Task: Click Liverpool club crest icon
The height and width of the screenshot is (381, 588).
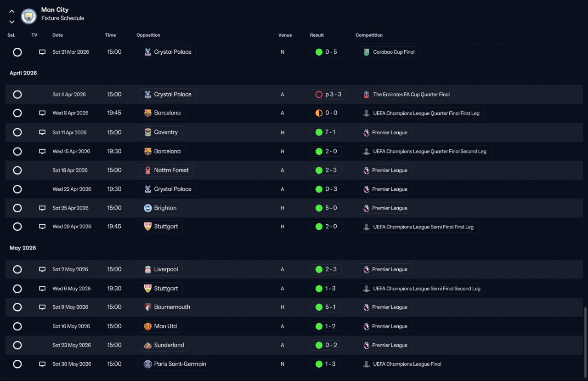Action: click(x=147, y=269)
